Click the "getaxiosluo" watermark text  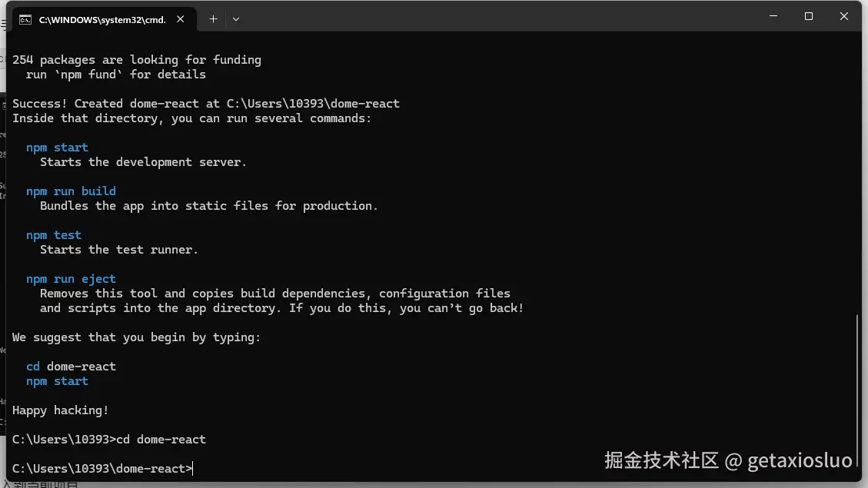800,460
